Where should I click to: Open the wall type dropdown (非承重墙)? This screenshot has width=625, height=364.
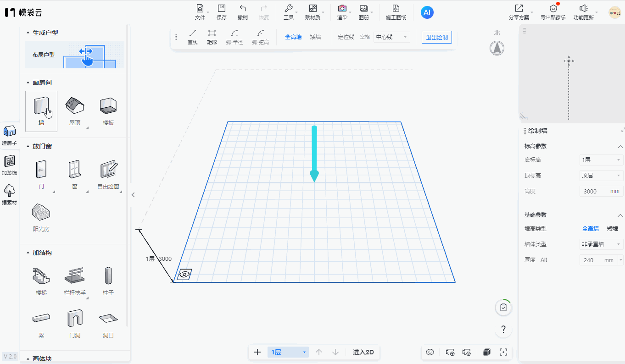pyautogui.click(x=601, y=244)
